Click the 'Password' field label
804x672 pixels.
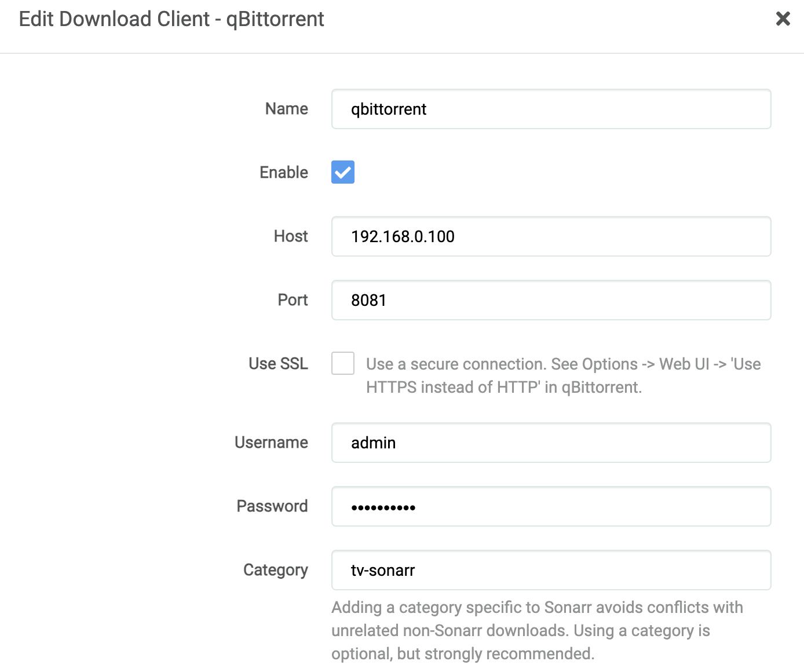272,506
